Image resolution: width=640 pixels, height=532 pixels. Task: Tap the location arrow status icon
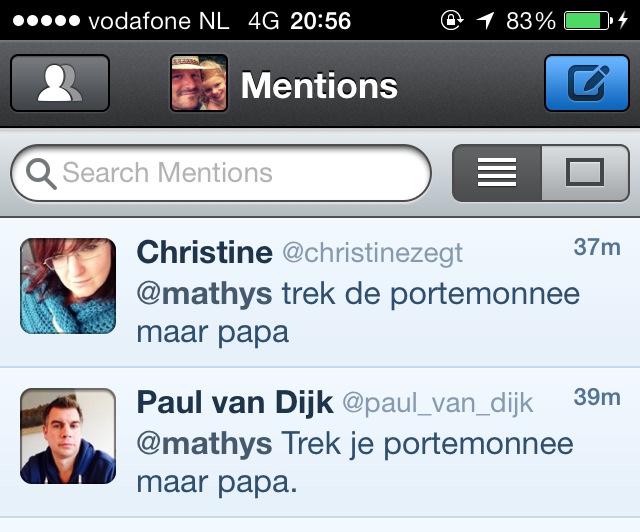pos(485,20)
